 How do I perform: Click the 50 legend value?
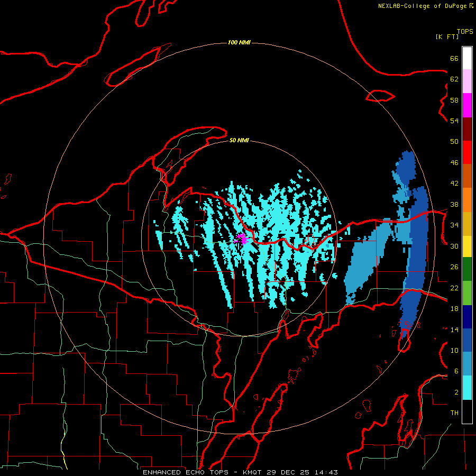pyautogui.click(x=454, y=142)
